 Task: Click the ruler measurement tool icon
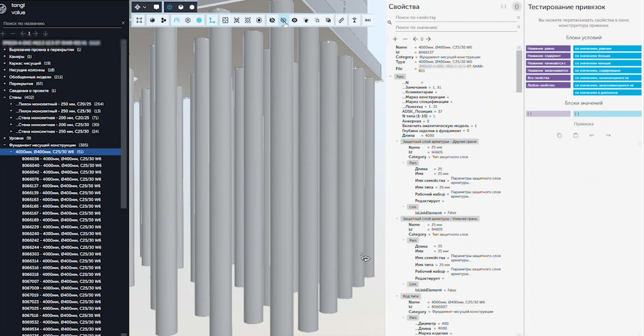341,20
